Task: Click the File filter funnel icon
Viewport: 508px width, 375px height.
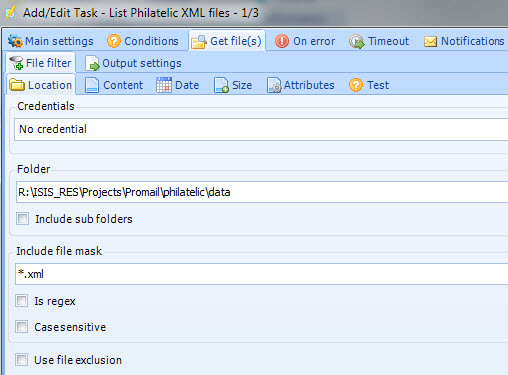Action: [16, 63]
